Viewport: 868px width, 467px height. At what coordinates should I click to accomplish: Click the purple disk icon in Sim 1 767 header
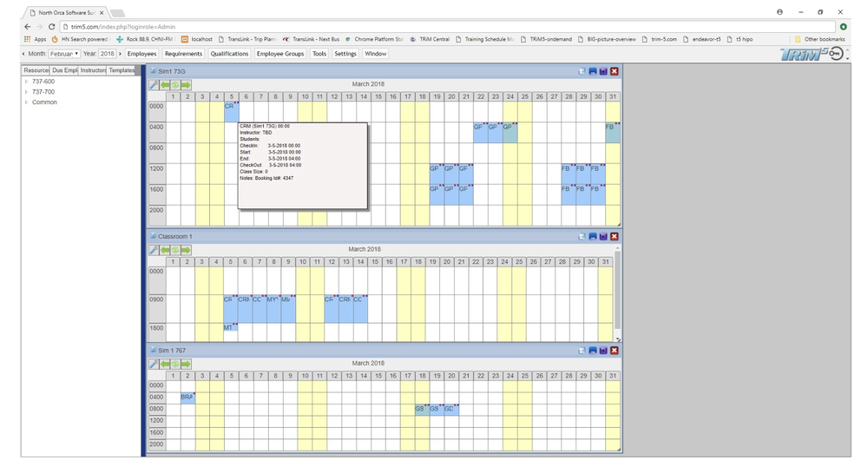click(603, 351)
